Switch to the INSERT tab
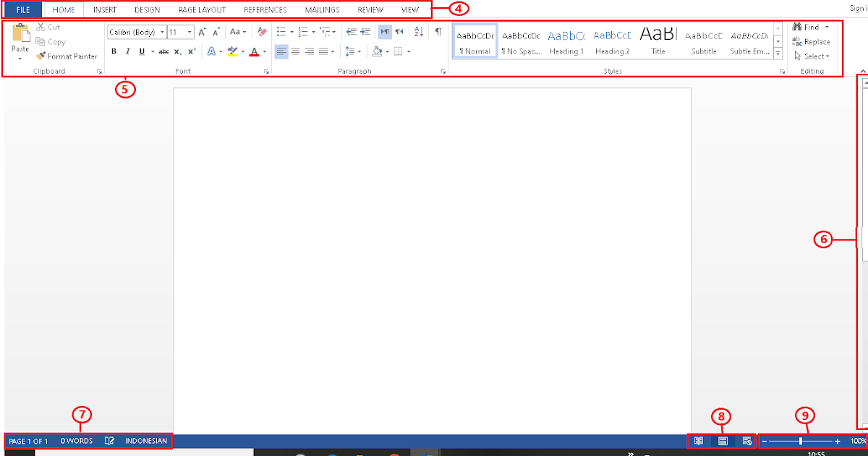868x456 pixels. tap(105, 10)
